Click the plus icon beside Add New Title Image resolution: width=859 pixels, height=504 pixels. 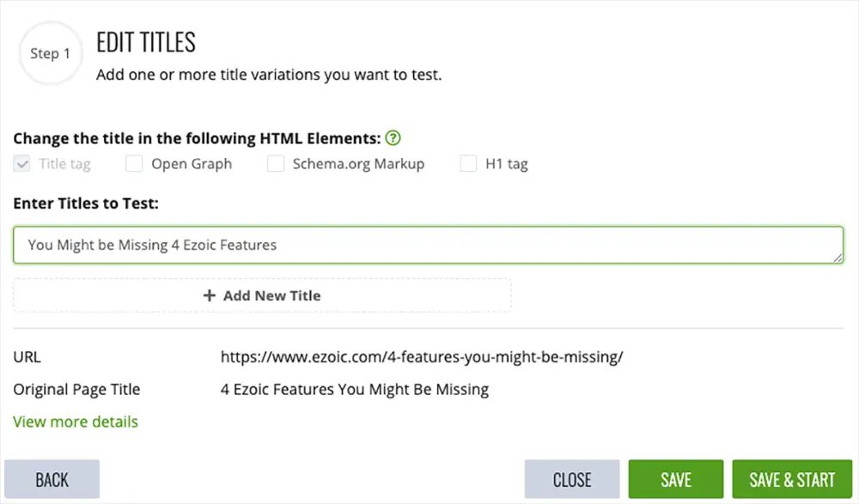tap(210, 296)
